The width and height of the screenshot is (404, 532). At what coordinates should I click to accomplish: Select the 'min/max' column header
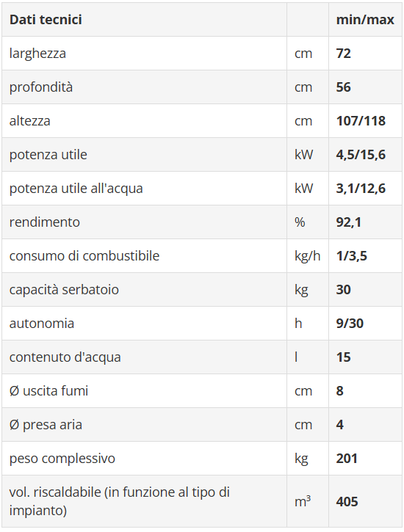(x=365, y=20)
